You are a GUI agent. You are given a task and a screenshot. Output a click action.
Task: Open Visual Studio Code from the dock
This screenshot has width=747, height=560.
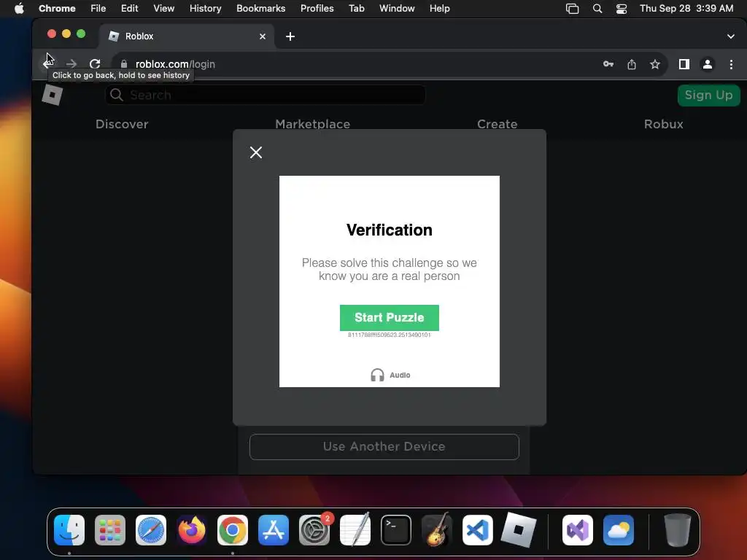click(477, 529)
